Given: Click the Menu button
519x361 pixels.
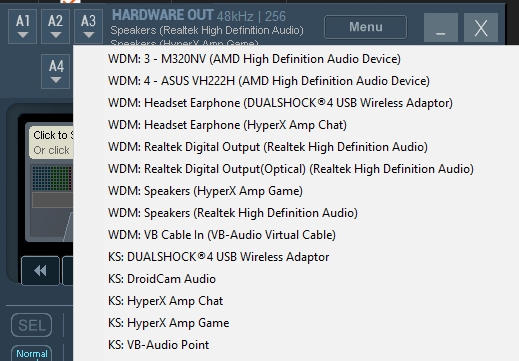Looking at the screenshot, I should [x=365, y=27].
